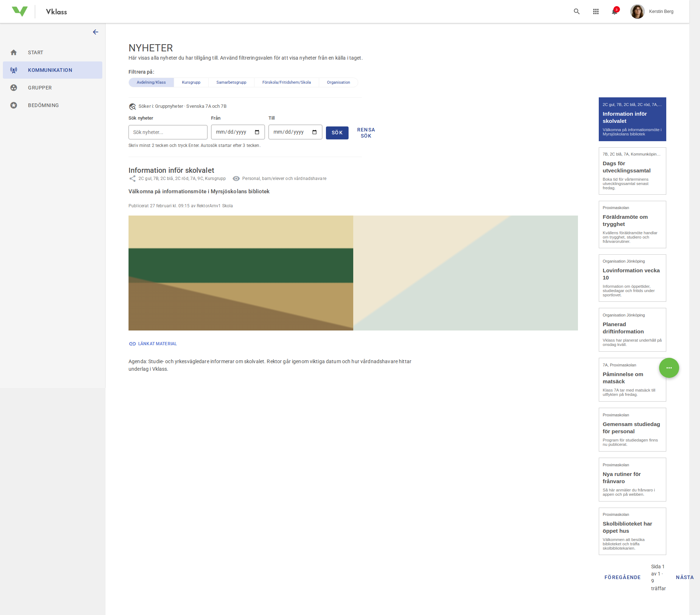Go to NÄSTA page
700x615 pixels.
pyautogui.click(x=685, y=577)
